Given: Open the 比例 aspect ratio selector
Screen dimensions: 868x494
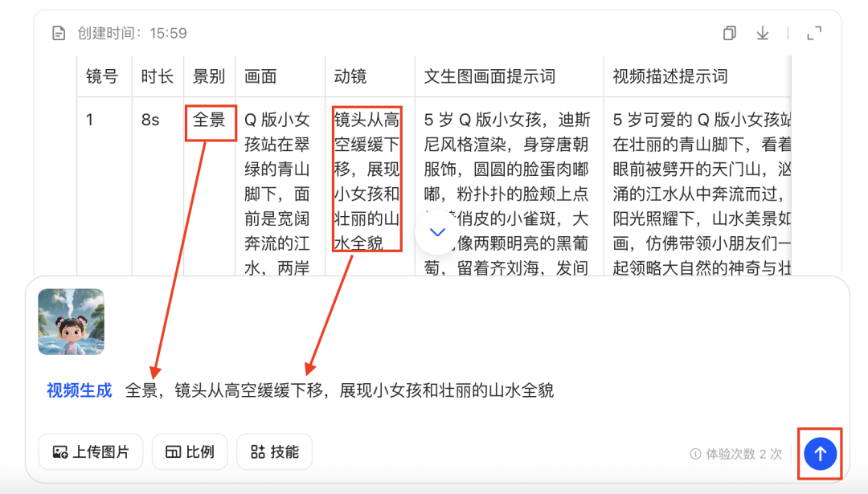Looking at the screenshot, I should pyautogui.click(x=190, y=451).
